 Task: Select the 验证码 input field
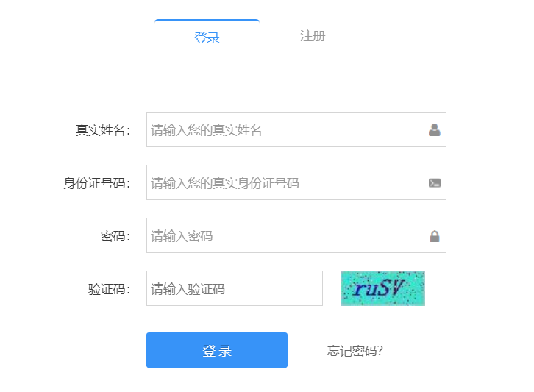click(234, 289)
